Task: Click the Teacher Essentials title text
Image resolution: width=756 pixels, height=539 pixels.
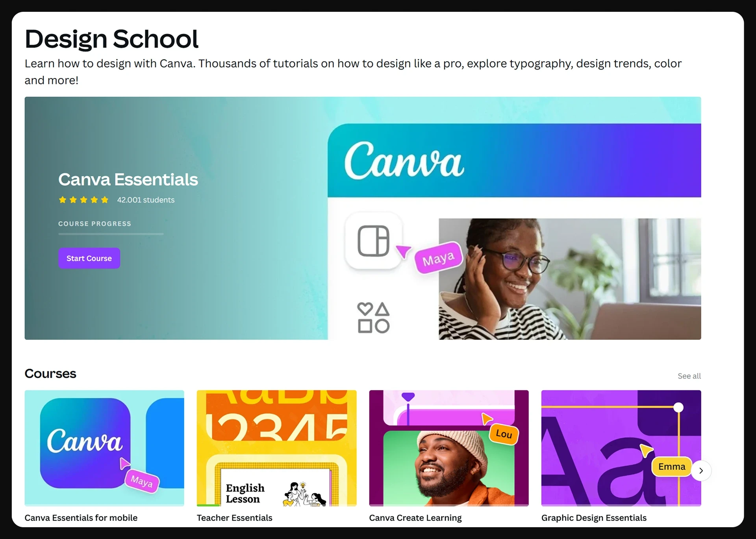Action: tap(234, 518)
